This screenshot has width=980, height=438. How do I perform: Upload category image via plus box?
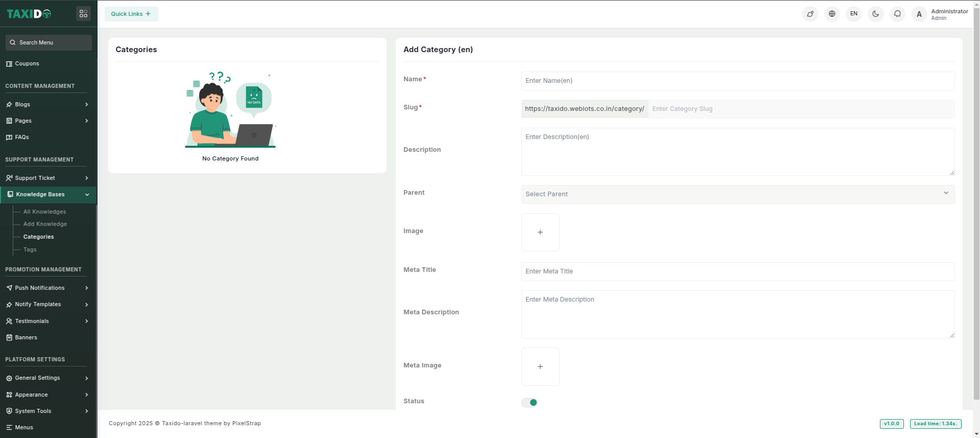[540, 232]
